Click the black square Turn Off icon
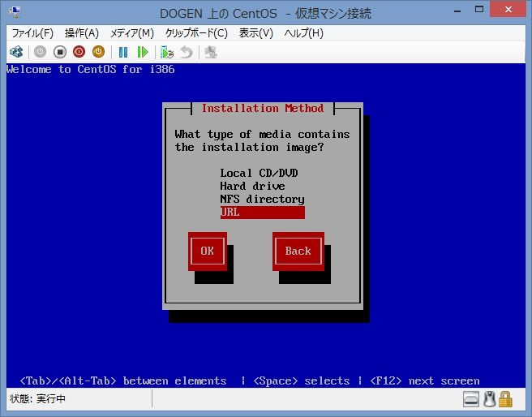Image resolution: width=532 pixels, height=417 pixels. click(x=59, y=52)
